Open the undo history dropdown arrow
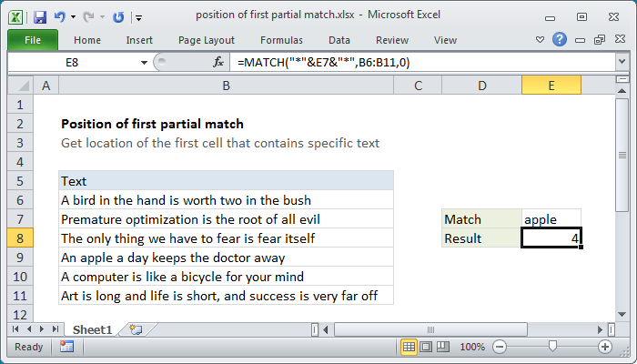The height and width of the screenshot is (364, 637). (73, 17)
